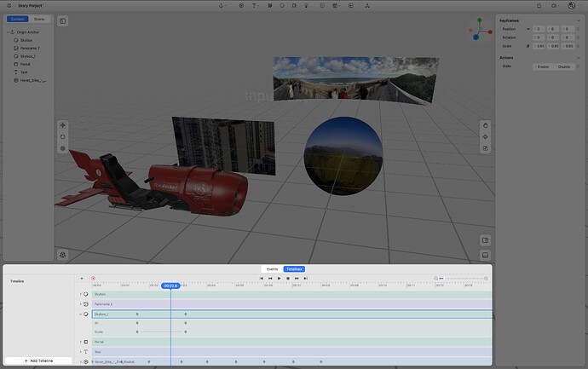Select Enable in the State control
This screenshot has width=588, height=369.
(542, 66)
